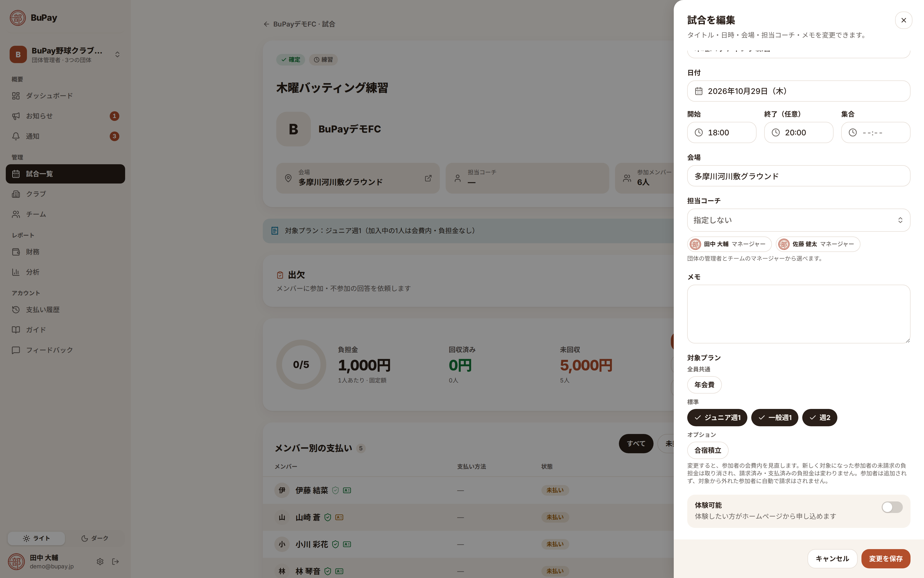This screenshot has width=924, height=578.
Task: Open 通知 in the sidebar
Action: pyautogui.click(x=65, y=136)
